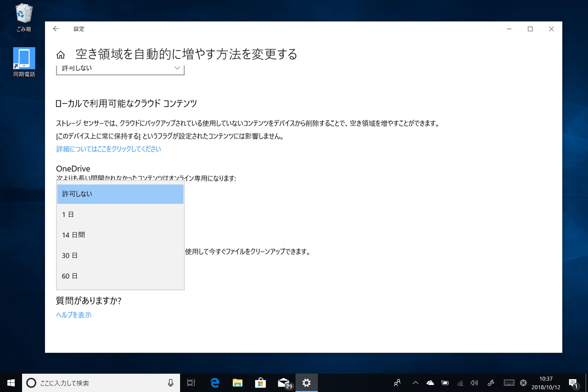Open the clock showing 10:37 2018/10/12

pyautogui.click(x=546, y=383)
